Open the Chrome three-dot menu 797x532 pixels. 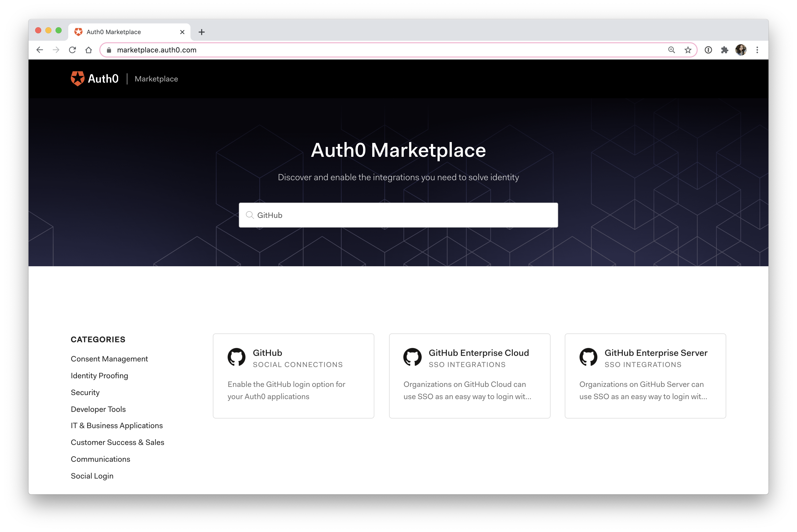click(x=757, y=50)
